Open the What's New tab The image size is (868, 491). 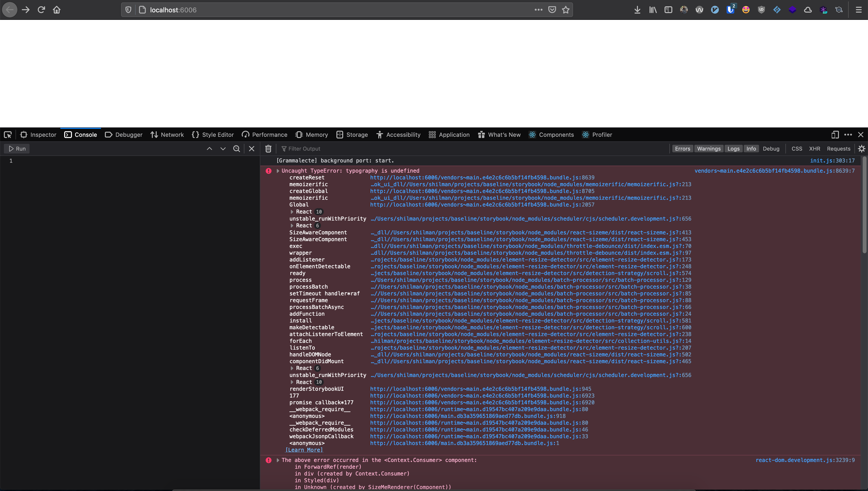(x=499, y=135)
